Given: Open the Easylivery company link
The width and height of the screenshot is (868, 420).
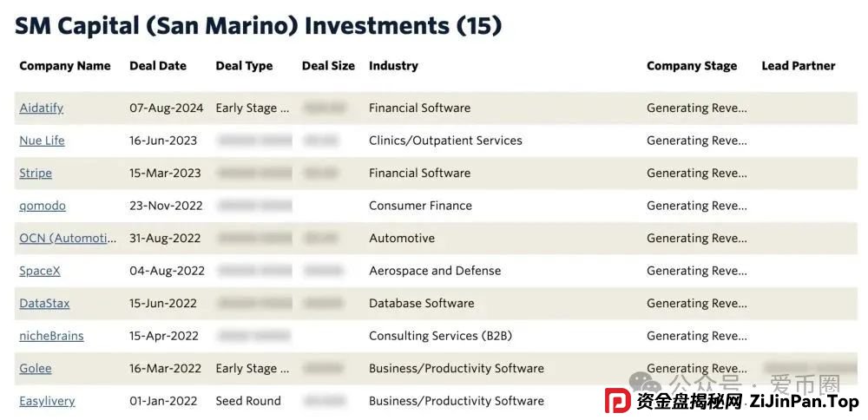Looking at the screenshot, I should 47,401.
